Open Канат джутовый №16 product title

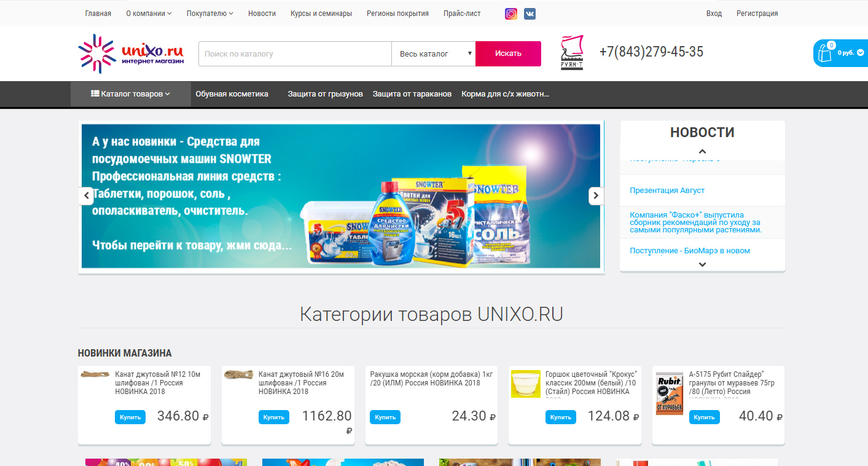point(302,382)
